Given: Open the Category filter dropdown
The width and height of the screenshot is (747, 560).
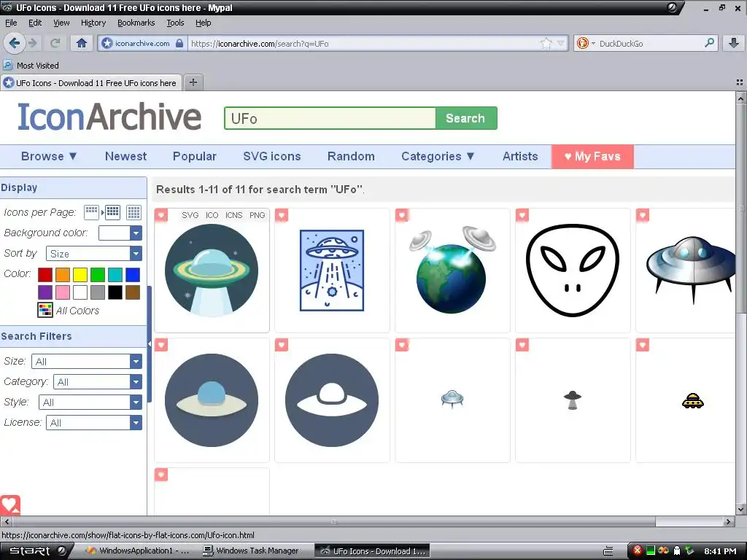Looking at the screenshot, I should pos(98,382).
